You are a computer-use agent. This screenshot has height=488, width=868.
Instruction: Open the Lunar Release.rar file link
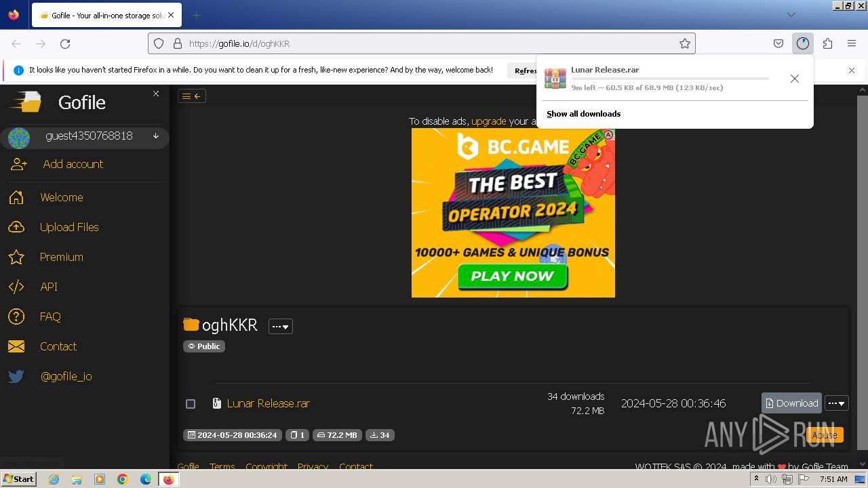[269, 403]
